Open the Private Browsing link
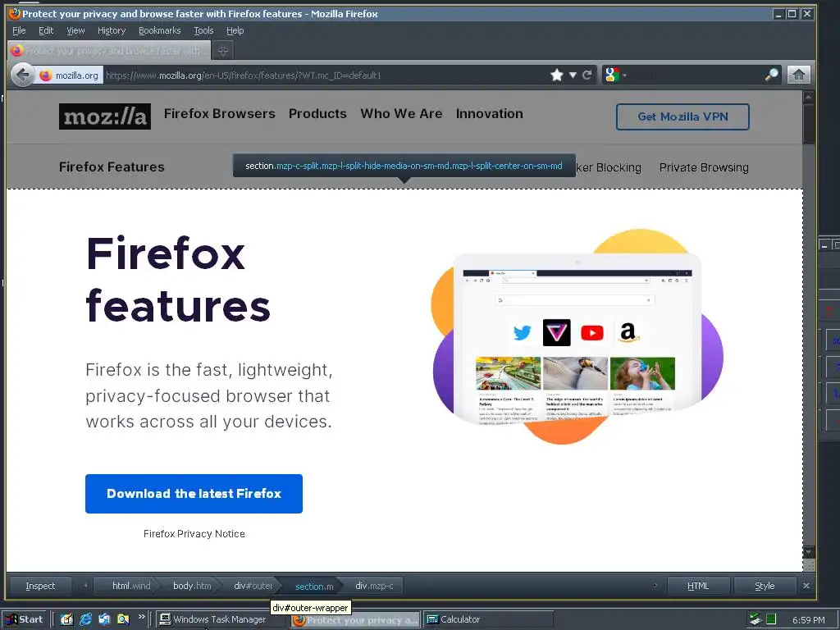Viewport: 840px width, 630px height. point(704,167)
